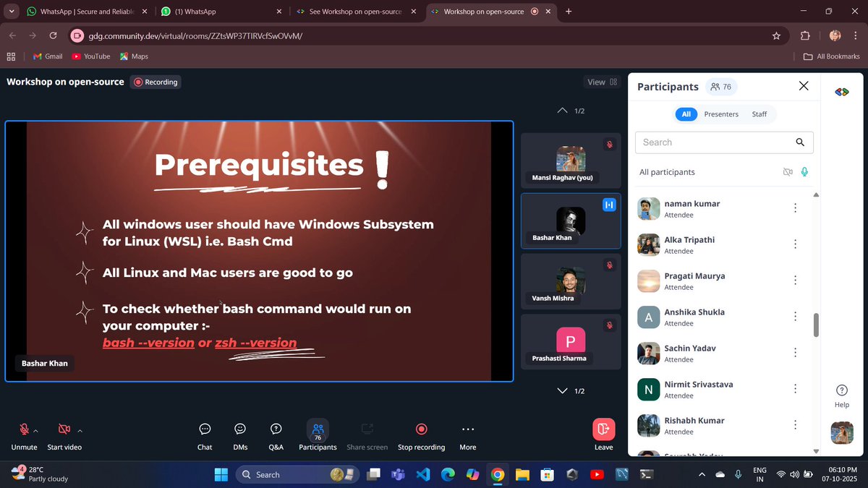Open options menu for Rishabh Kumar
The image size is (868, 488).
point(795,425)
